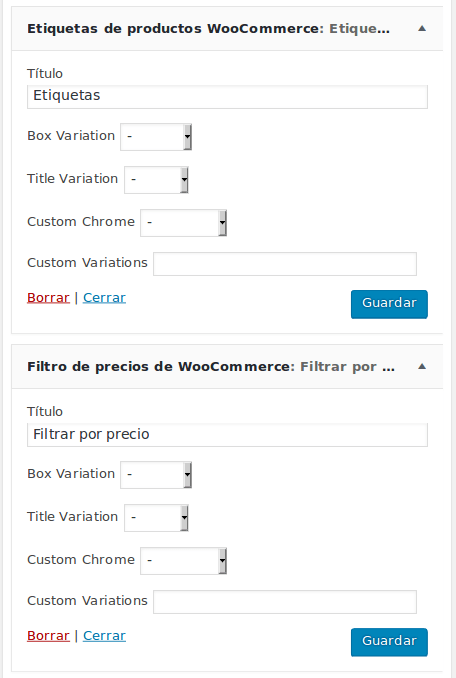The height and width of the screenshot is (678, 456).
Task: Click the Título field containing Etiquetas
Action: [x=227, y=96]
